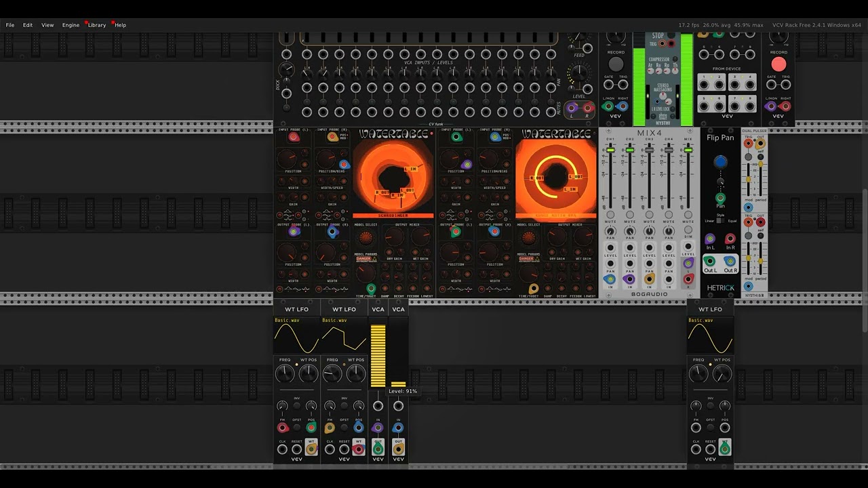The image size is (868, 488).
Task: Click the Flip Pan green Pan CV jack
Action: pos(720,199)
